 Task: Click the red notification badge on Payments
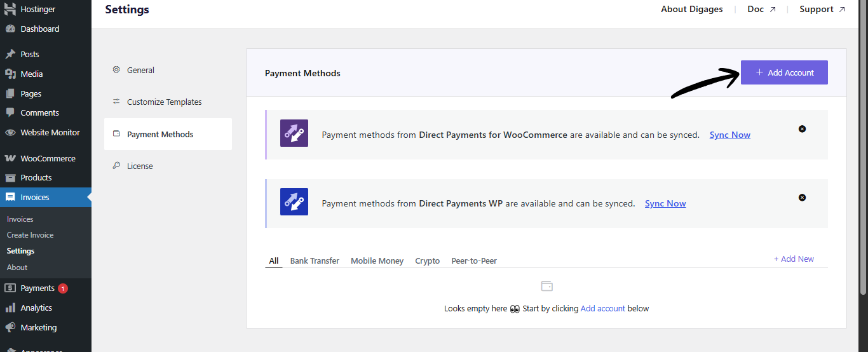point(63,288)
